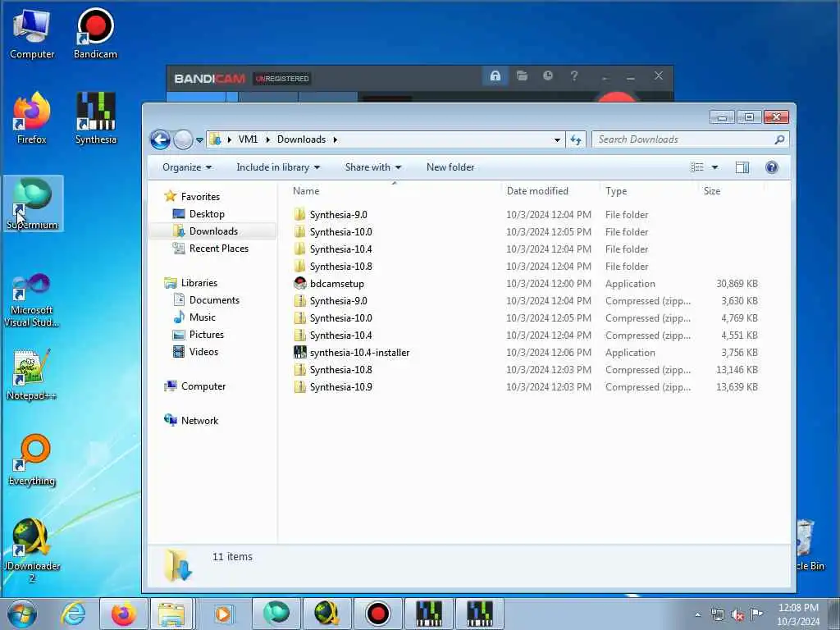Image resolution: width=840 pixels, height=630 pixels.
Task: Open the Share with dropdown
Action: 373,167
